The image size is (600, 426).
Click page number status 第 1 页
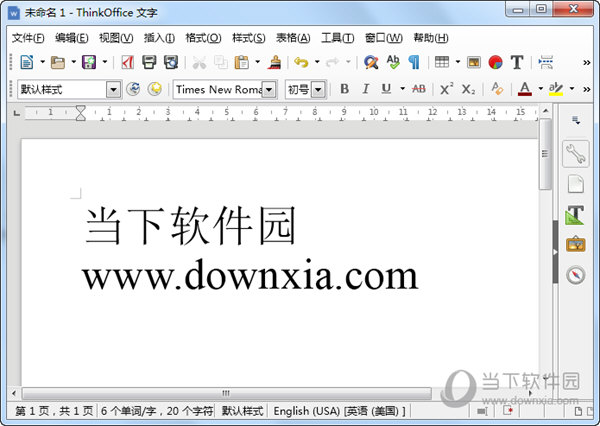click(54, 411)
